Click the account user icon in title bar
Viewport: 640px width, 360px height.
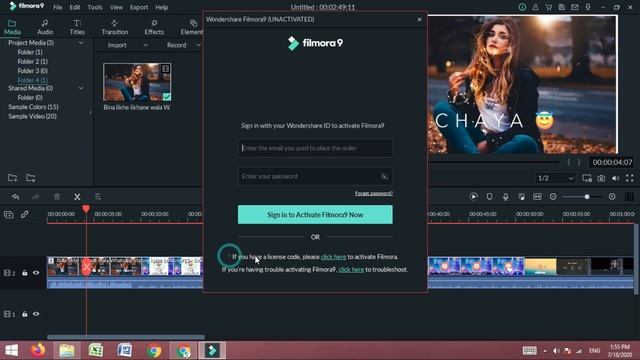click(535, 7)
